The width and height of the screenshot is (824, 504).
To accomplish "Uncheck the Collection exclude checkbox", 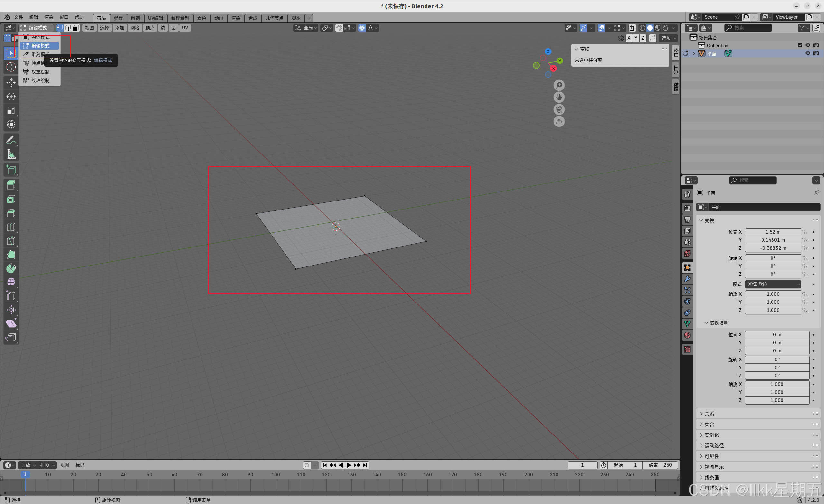I will tap(800, 45).
